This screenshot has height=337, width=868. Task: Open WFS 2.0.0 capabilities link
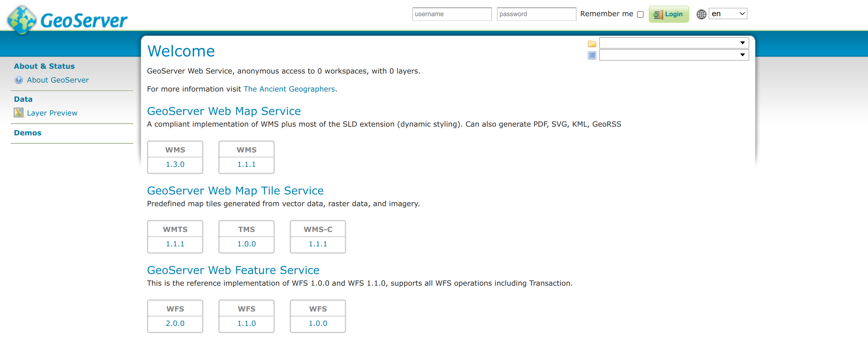[175, 323]
